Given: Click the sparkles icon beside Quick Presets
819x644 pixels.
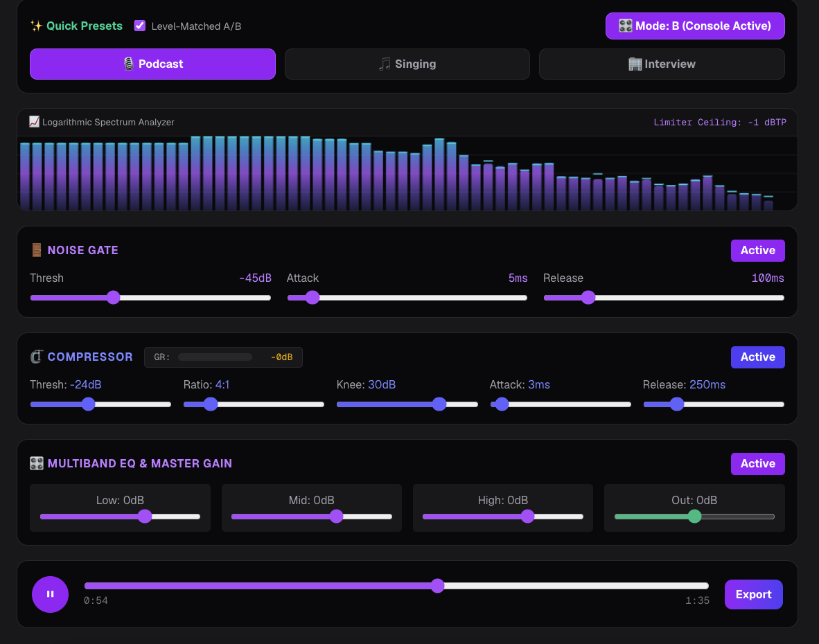Looking at the screenshot, I should click(x=36, y=26).
